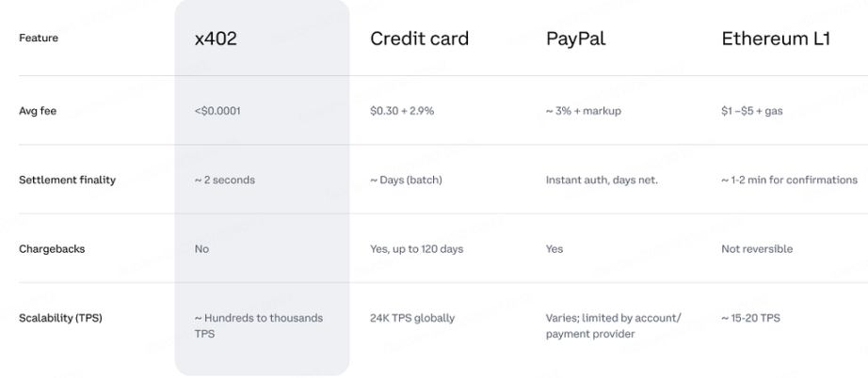The height and width of the screenshot is (378, 868).
Task: Select the $0.30 + 2.9% cell
Action: tap(402, 111)
